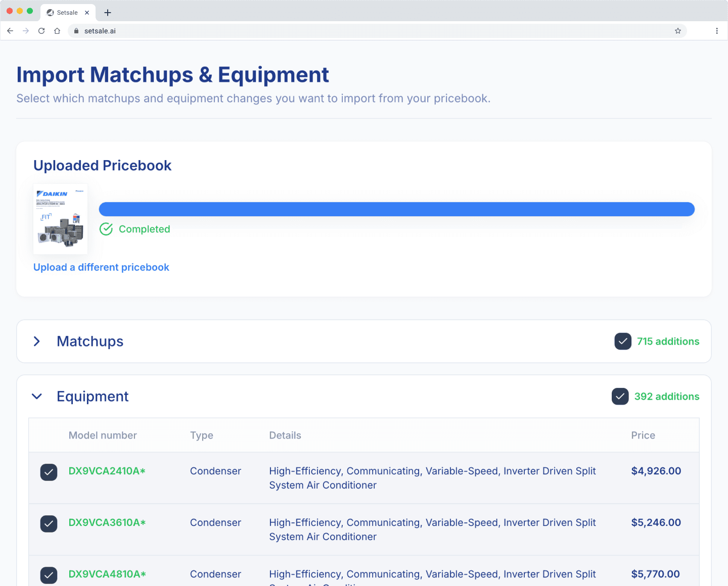
Task: Click the details text of DX9VCA2410A*
Action: tap(432, 478)
